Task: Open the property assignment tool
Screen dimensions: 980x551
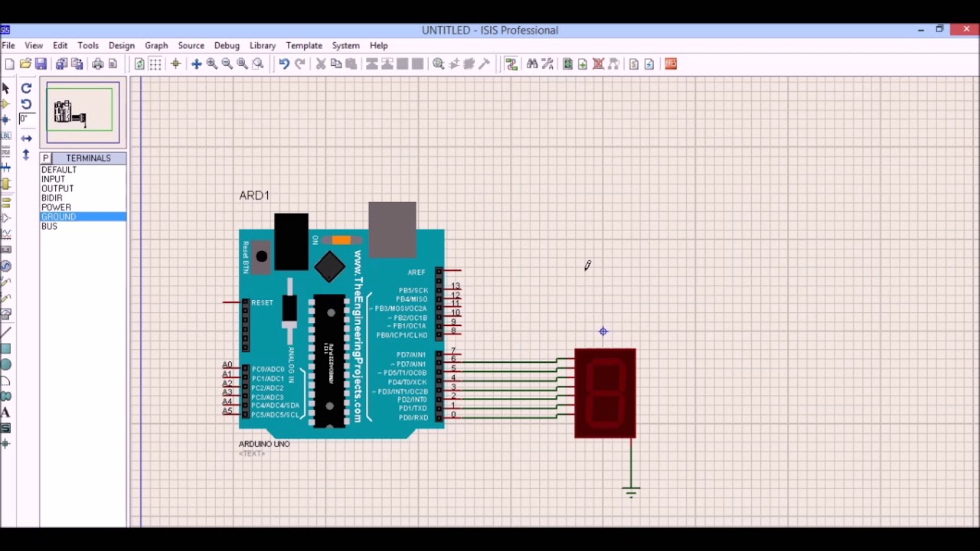Action: click(x=547, y=64)
